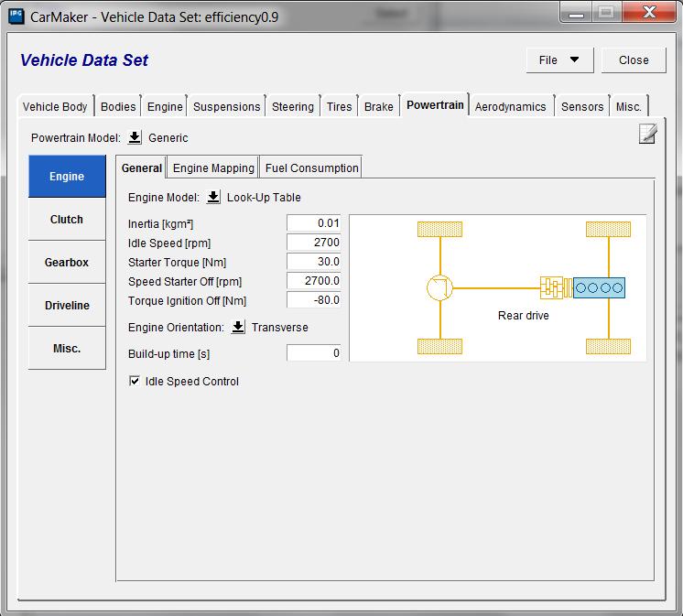Viewport: 683px width, 616px height.
Task: Switch to Steering tab
Action: (293, 107)
